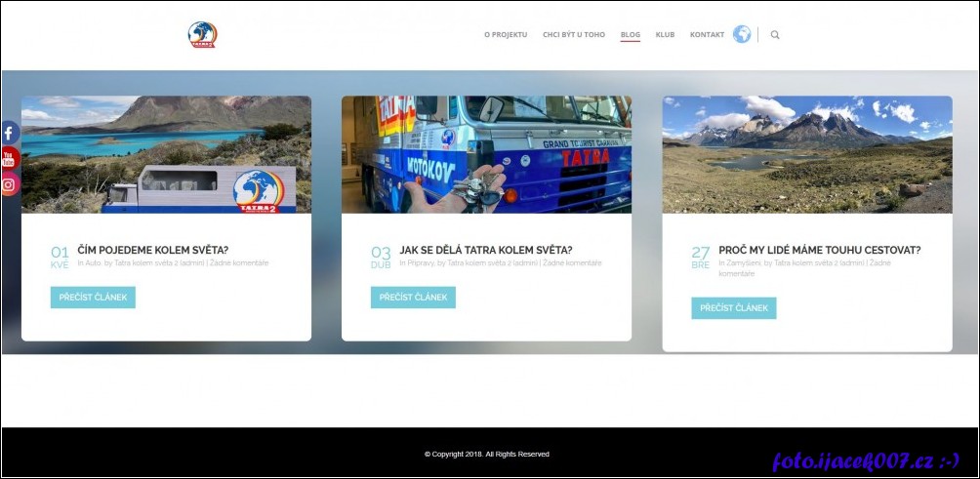Open the KLUB menu item
The width and height of the screenshot is (980, 479).
[665, 35]
